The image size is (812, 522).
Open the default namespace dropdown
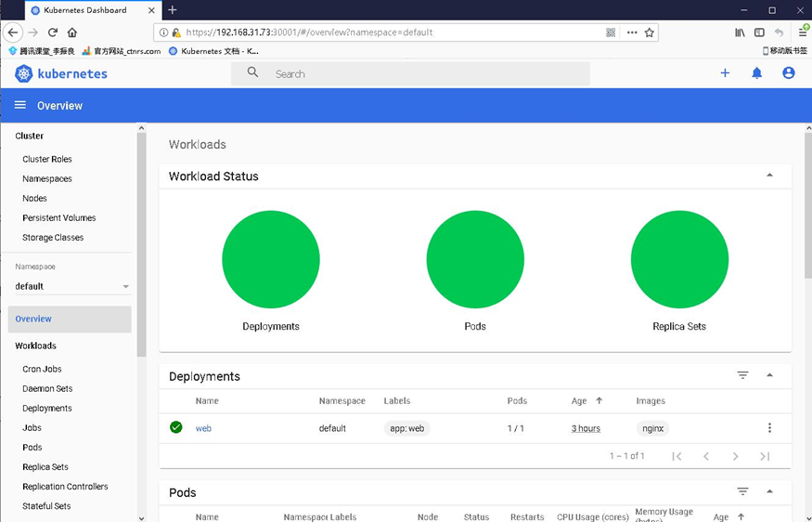click(x=72, y=286)
